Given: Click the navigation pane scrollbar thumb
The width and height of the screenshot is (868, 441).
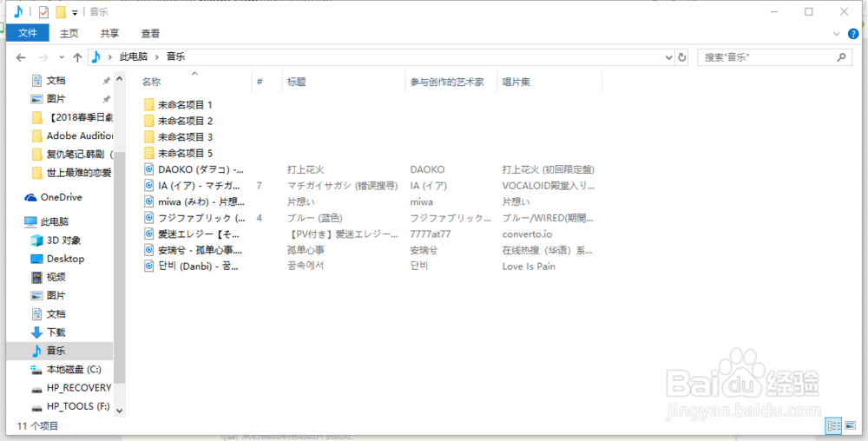Looking at the screenshot, I should [120, 268].
